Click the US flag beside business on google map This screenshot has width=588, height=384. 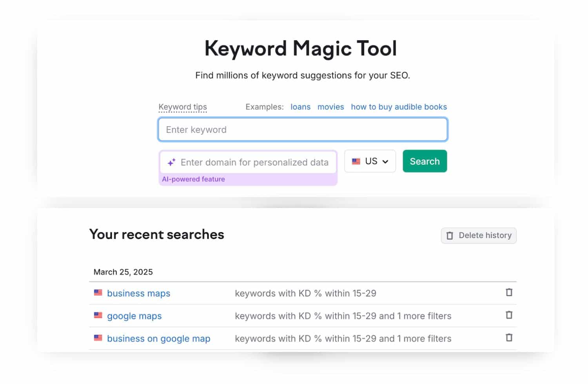click(x=98, y=338)
